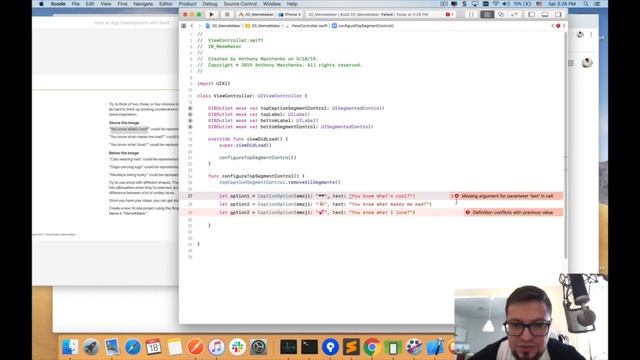The height and width of the screenshot is (360, 640).
Task: Open the Apple menu
Action: click(41, 4)
